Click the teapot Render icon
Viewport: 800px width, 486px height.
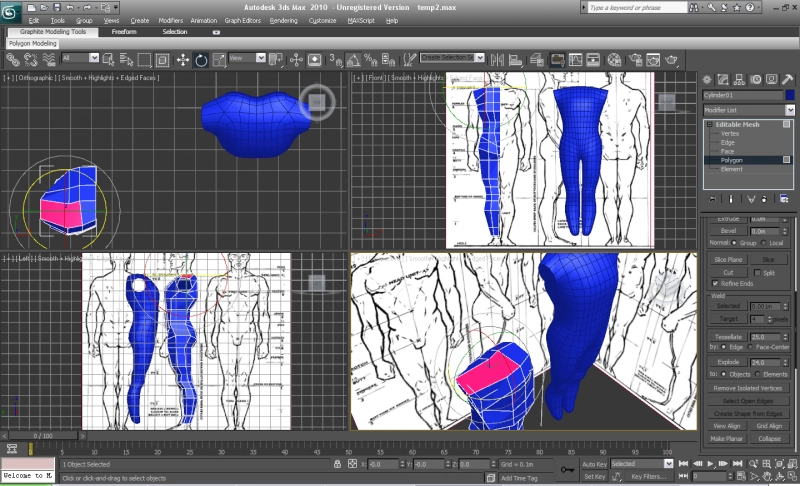(671, 59)
